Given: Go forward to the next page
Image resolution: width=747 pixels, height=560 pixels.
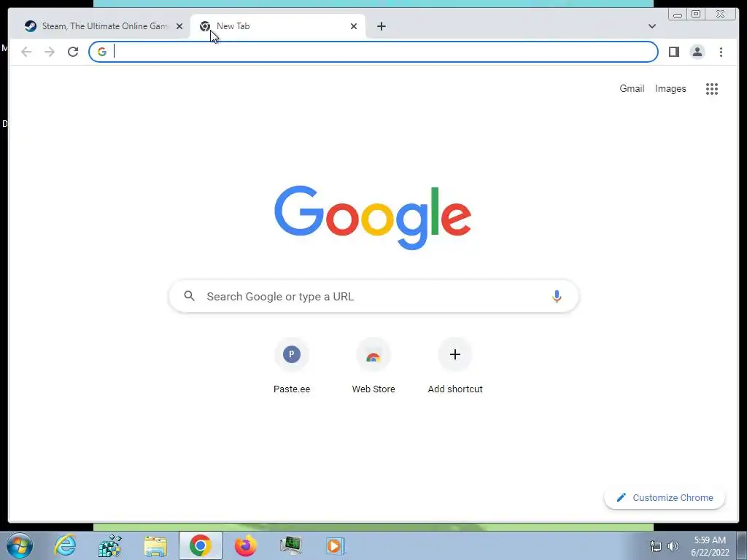Looking at the screenshot, I should coord(50,52).
